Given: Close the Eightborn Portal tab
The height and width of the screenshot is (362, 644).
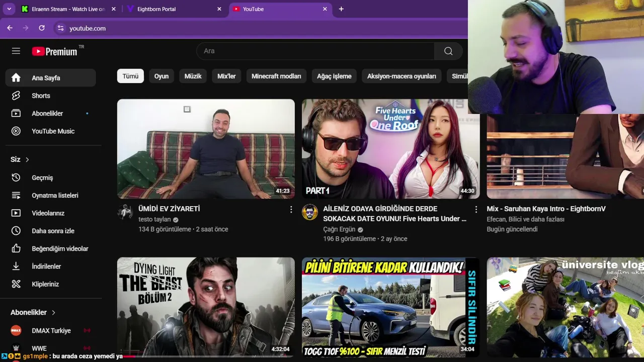Looking at the screenshot, I should coord(219,9).
